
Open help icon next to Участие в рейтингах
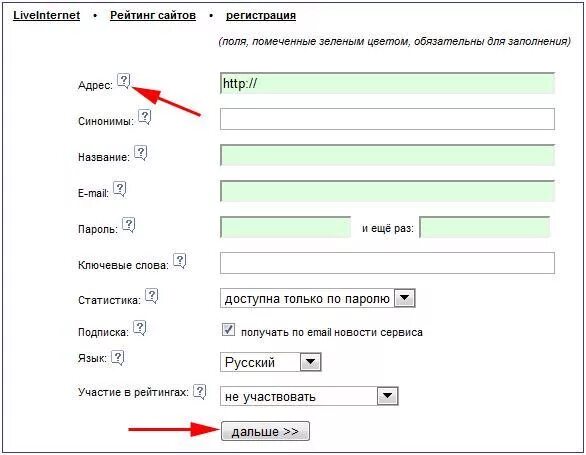(200, 392)
